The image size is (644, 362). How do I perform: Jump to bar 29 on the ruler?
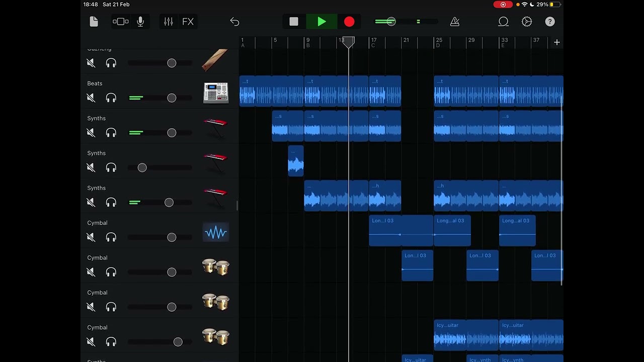pos(471,40)
